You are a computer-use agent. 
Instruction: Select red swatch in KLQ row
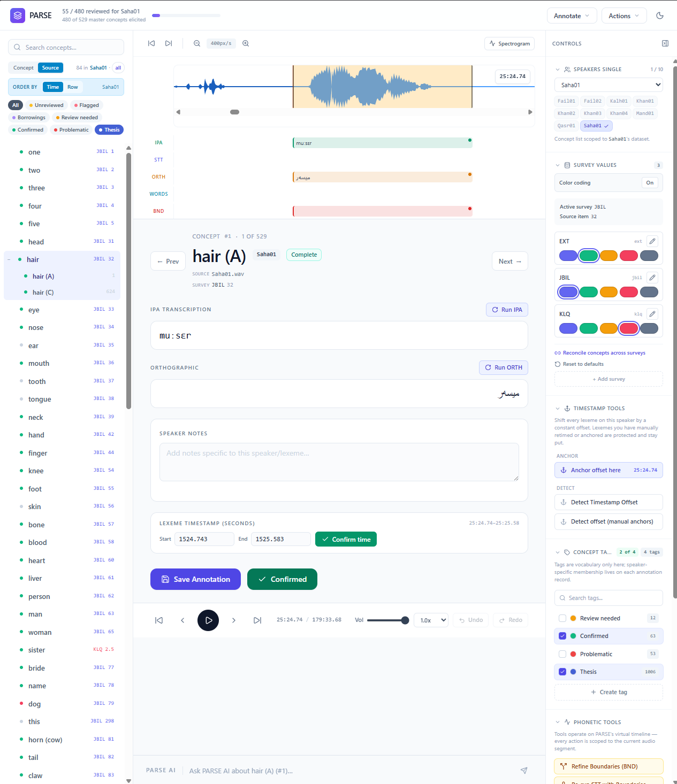coord(628,328)
